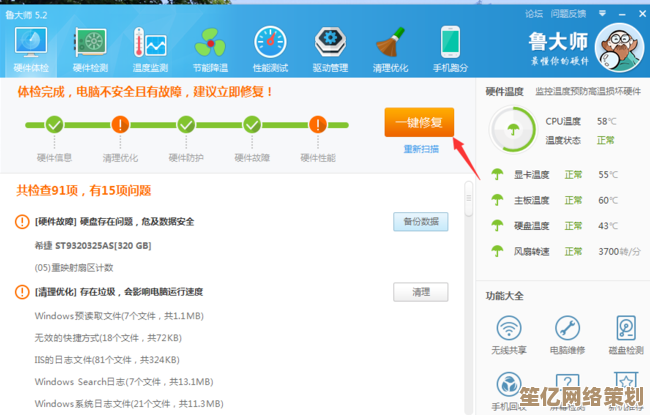The height and width of the screenshot is (415, 650).
Task: Open the 手机跑分 phone benchmark icon
Action: (450, 47)
